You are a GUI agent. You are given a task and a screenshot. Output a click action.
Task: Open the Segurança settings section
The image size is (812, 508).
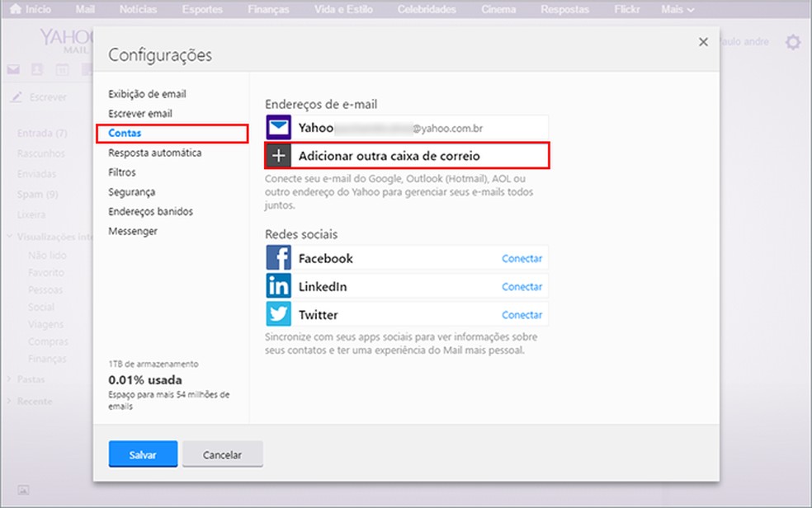[131, 192]
